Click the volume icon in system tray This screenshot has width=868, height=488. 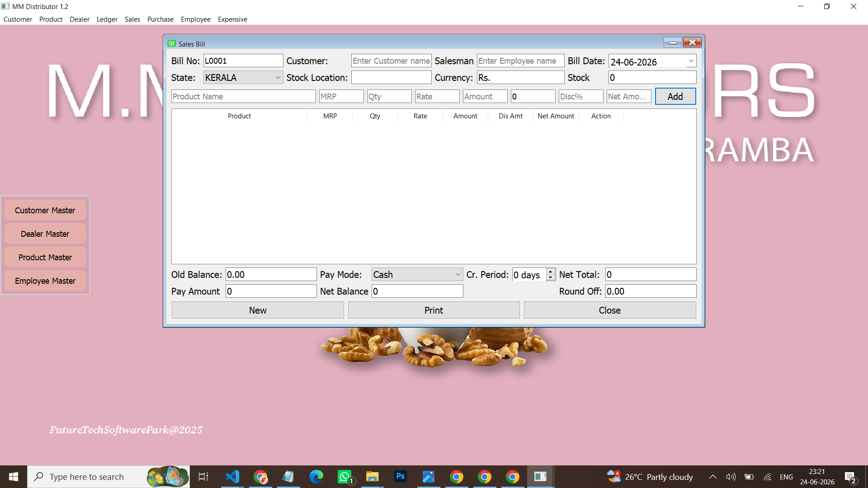[731, 477]
